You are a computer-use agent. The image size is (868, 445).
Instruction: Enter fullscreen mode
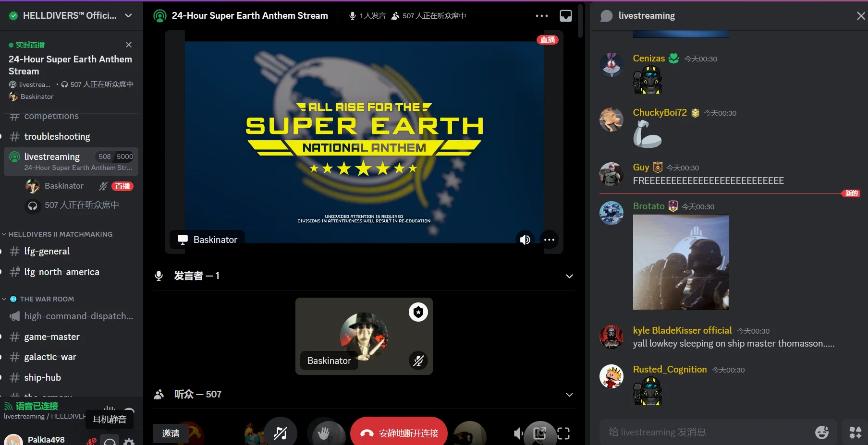563,434
